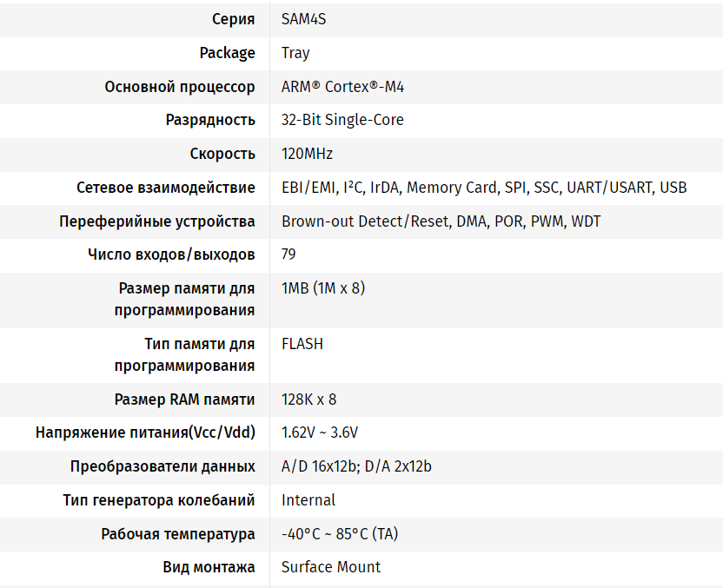
Task: Click the SAM4S series value
Action: [303, 19]
